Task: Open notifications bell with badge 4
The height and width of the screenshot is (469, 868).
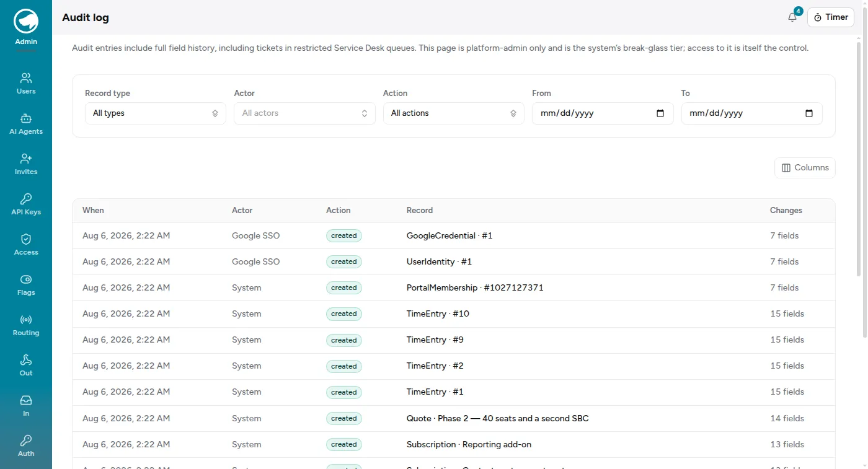Action: 792,17
